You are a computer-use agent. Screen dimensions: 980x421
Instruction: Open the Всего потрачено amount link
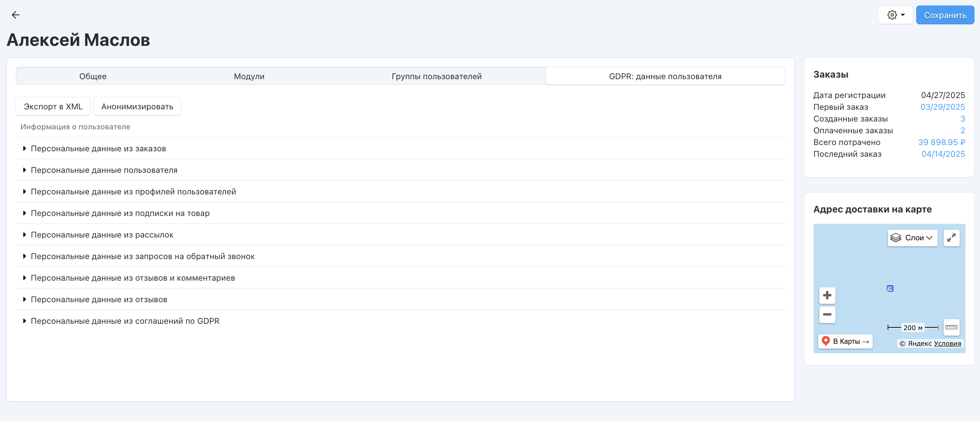tap(941, 142)
